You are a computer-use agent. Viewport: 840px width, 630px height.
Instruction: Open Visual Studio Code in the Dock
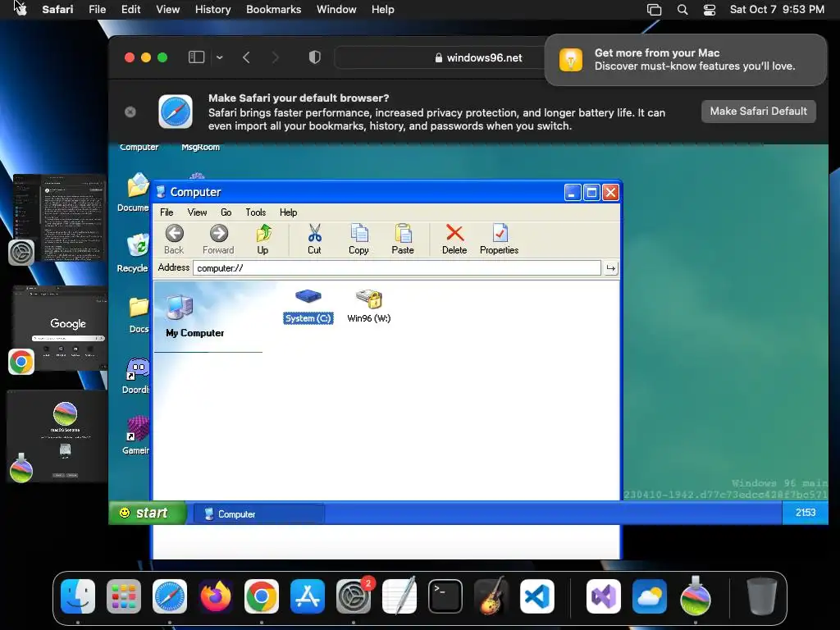536,596
